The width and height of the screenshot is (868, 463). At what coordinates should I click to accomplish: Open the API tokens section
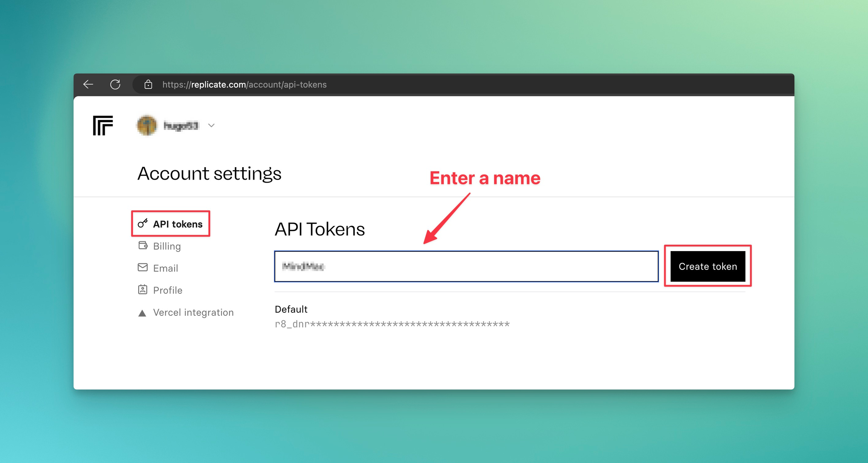pos(177,224)
